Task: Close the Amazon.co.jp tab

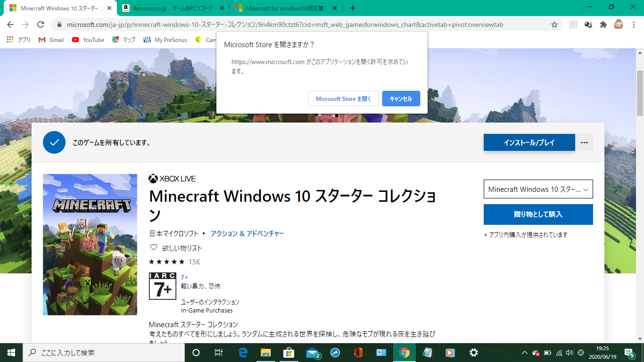Action: (x=222, y=8)
